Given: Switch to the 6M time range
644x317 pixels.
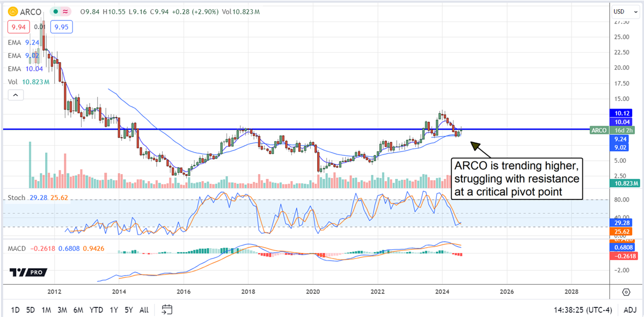Looking at the screenshot, I should tap(78, 309).
